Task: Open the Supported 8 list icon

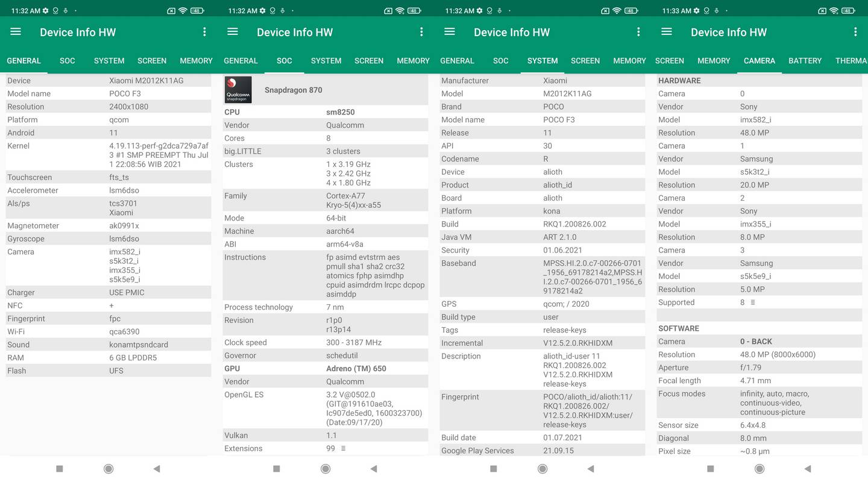Action: (x=753, y=302)
